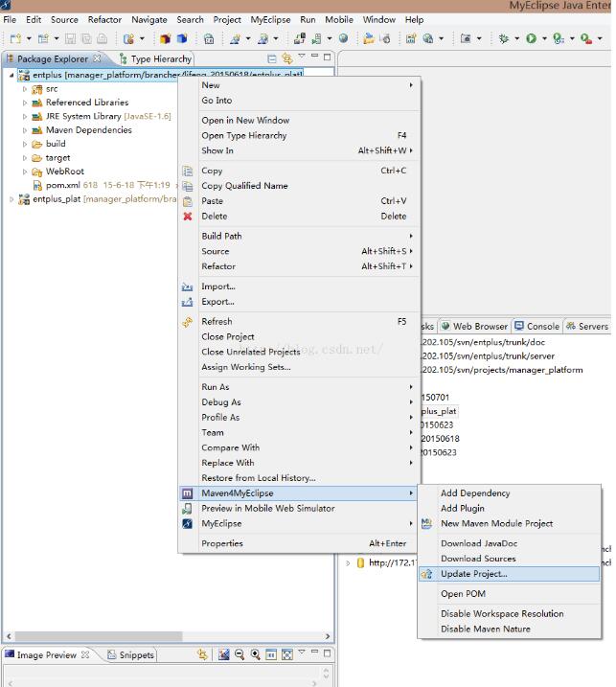The image size is (616, 687).
Task: Click the Mobile Web Simulator preview icon
Action: [x=187, y=508]
